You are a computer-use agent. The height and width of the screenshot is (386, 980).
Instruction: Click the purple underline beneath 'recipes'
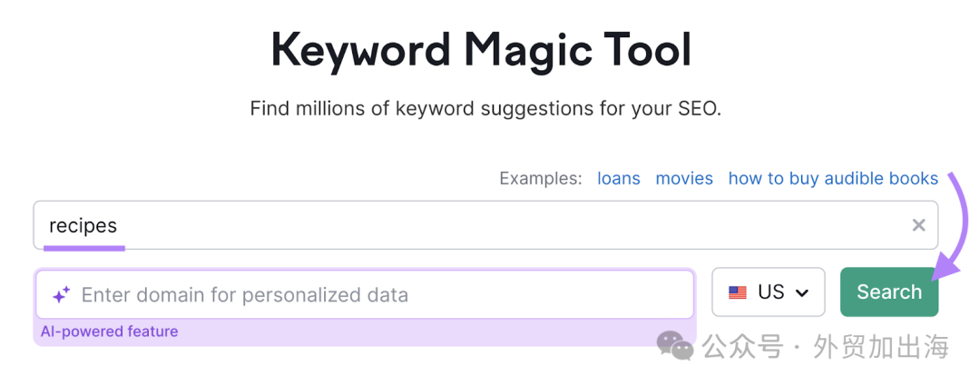click(x=84, y=248)
